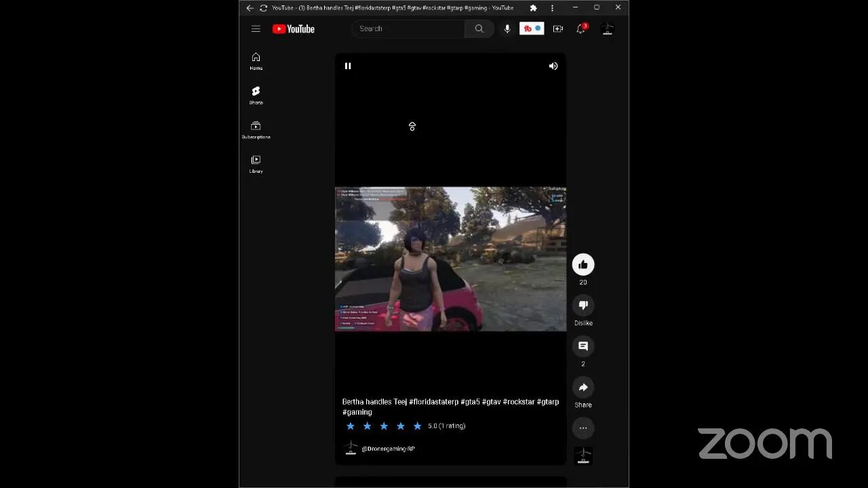Share the Short
The image size is (868, 488).
583,387
